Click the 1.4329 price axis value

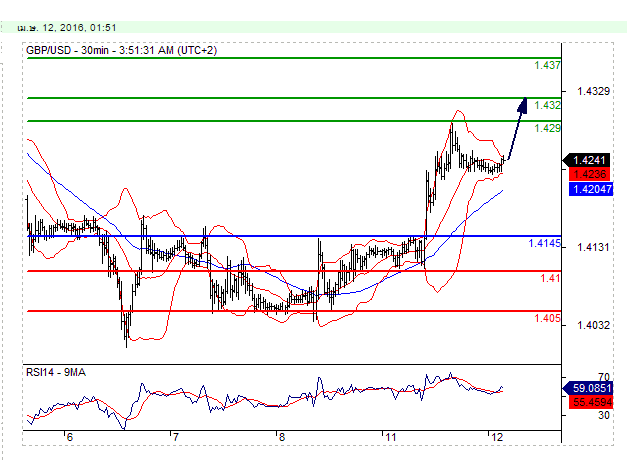pos(593,91)
